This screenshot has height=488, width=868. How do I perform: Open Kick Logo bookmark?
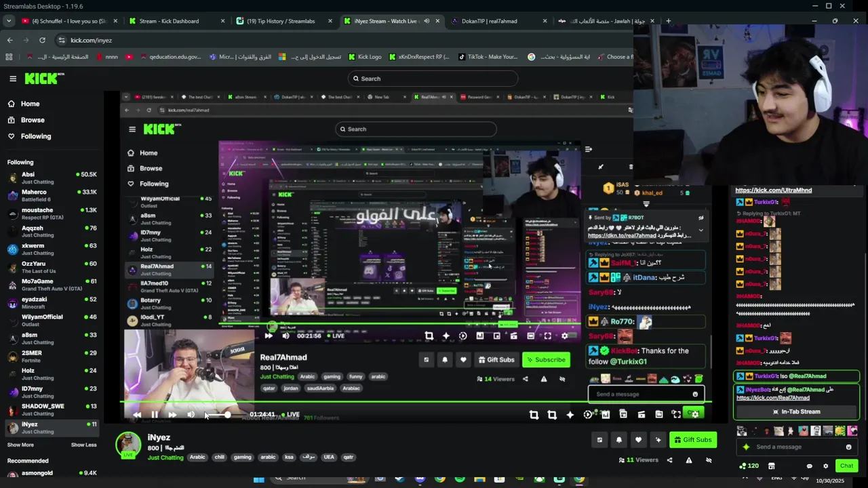point(365,57)
